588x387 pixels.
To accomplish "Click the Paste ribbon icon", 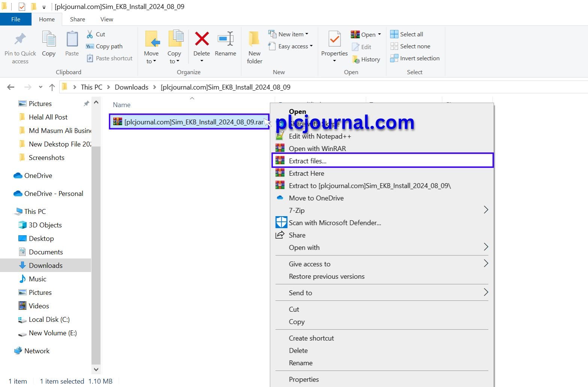I will pos(72,39).
